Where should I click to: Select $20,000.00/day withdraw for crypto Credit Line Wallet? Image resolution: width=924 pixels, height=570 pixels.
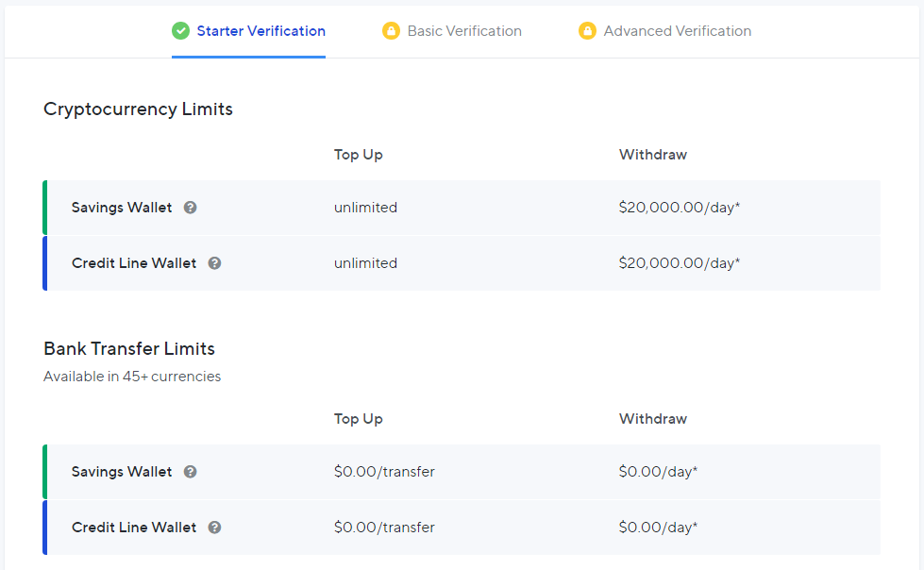pos(679,263)
